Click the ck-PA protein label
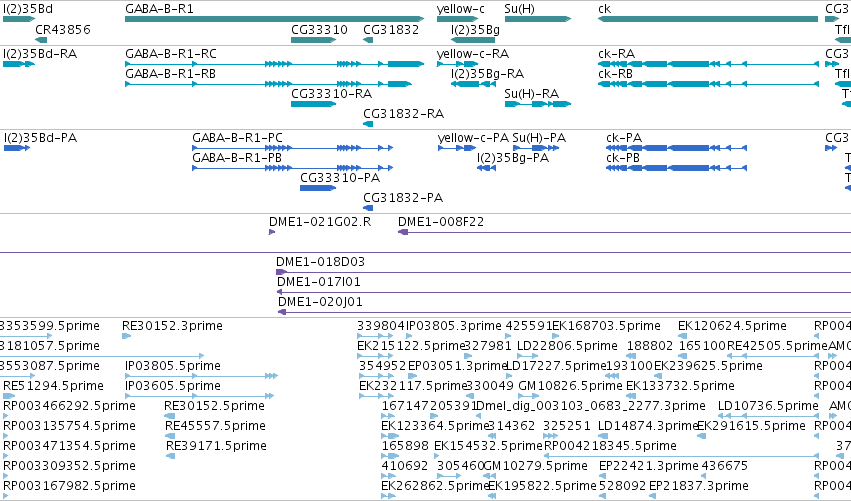Viewport: 851px width, 501px height. point(624,138)
